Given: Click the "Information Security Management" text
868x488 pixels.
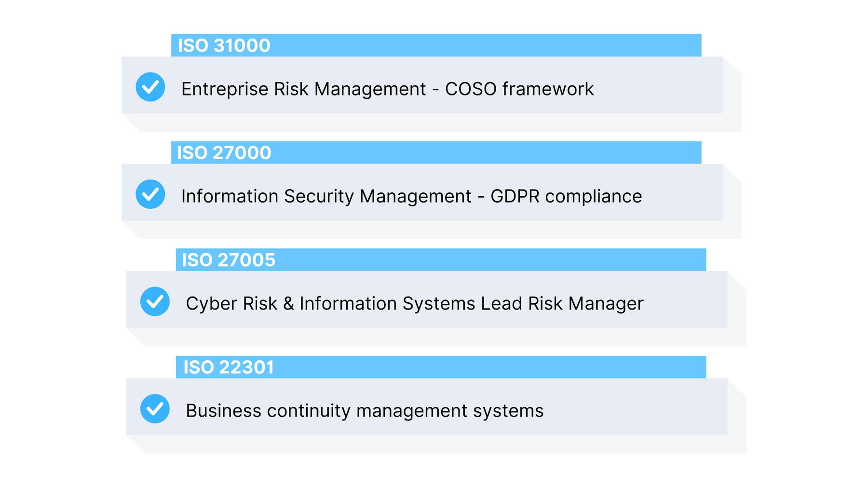Looking at the screenshot, I should 326,196.
